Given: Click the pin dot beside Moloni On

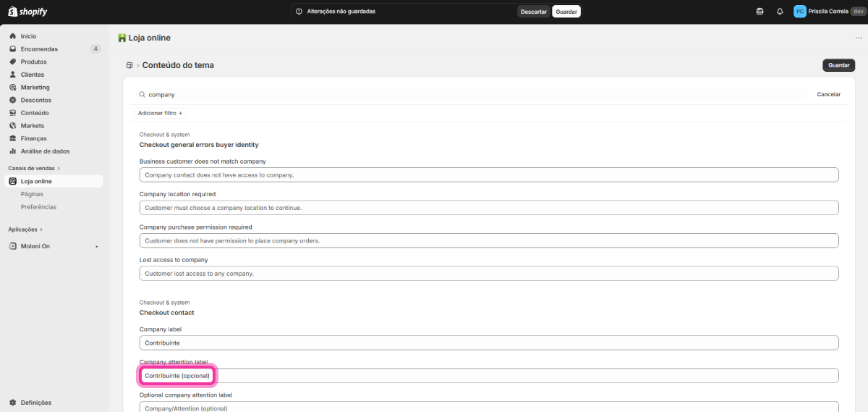Looking at the screenshot, I should pyautogui.click(x=97, y=246).
